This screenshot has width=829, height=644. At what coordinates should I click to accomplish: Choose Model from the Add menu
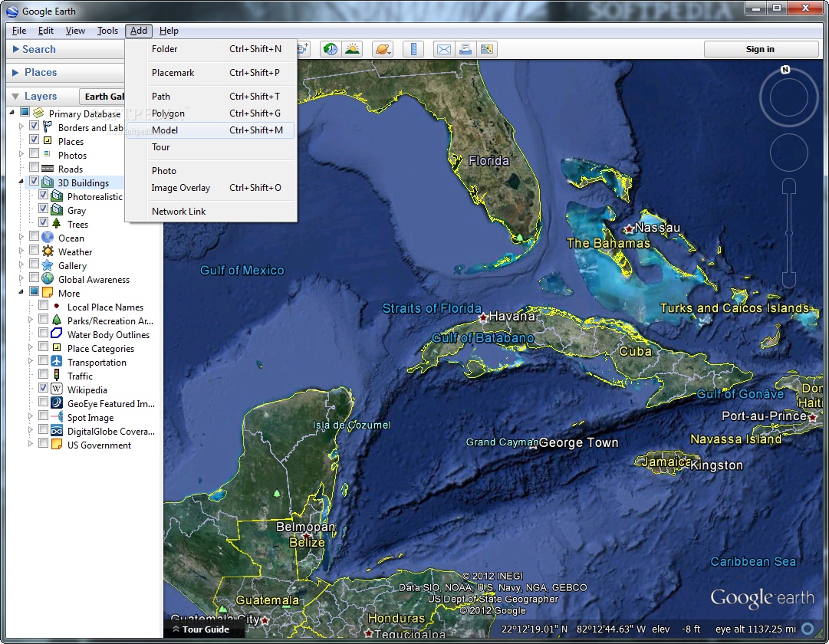point(211,130)
